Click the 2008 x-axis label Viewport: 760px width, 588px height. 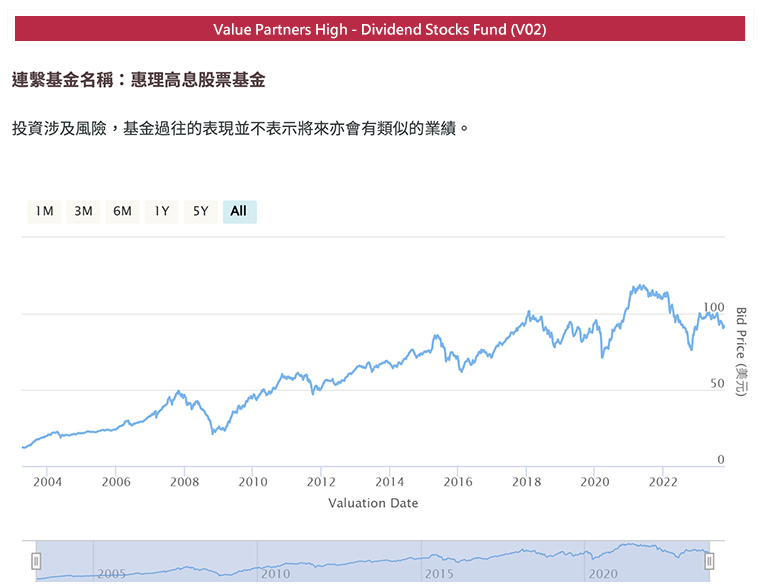(184, 482)
